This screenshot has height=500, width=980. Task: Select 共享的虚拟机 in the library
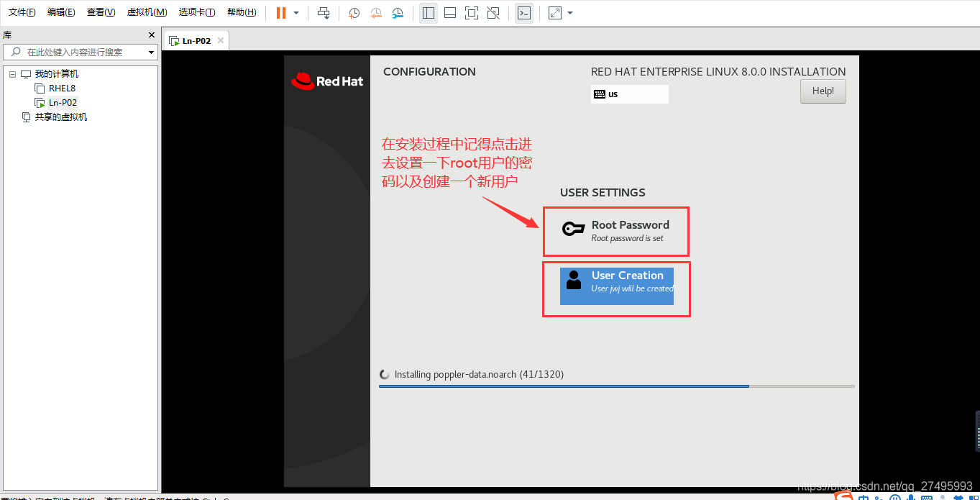[x=60, y=117]
